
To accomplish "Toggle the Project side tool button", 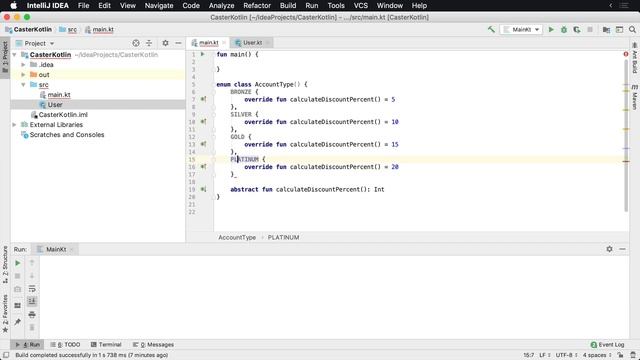I will 5,57.
